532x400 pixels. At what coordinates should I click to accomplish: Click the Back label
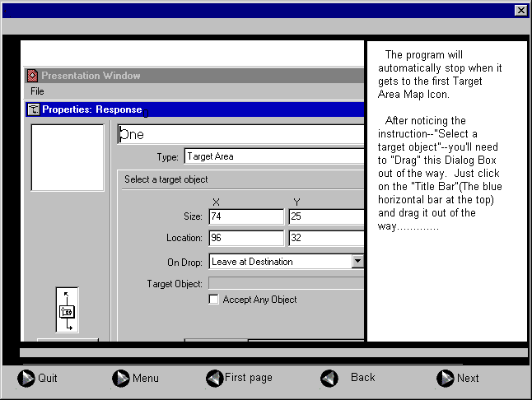pos(363,377)
